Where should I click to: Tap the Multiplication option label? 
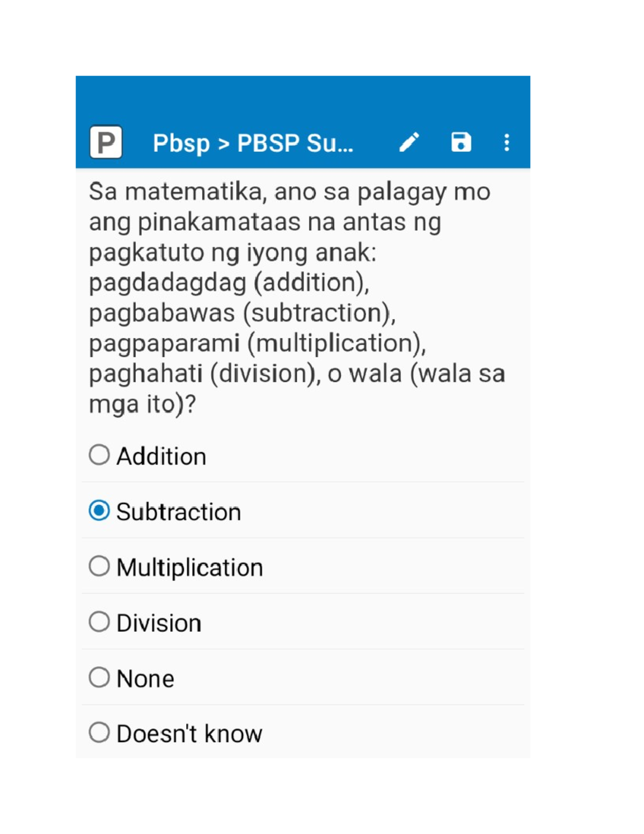coord(189,568)
